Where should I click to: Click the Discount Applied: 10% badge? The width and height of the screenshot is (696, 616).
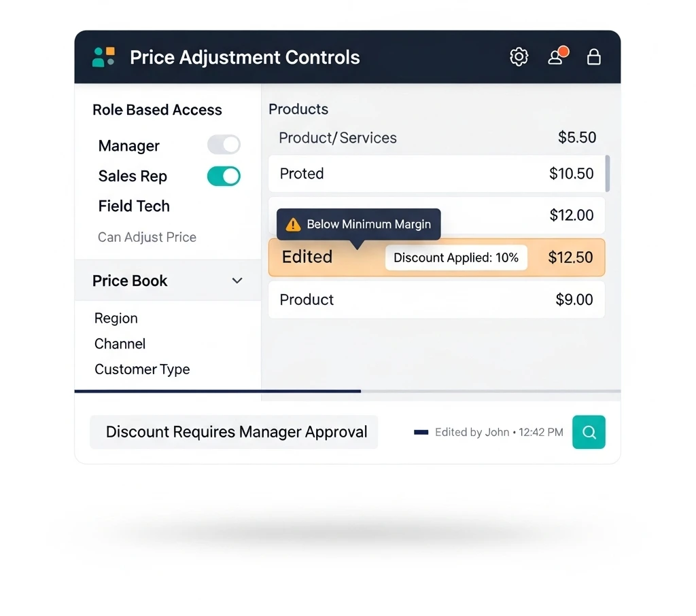coord(456,258)
